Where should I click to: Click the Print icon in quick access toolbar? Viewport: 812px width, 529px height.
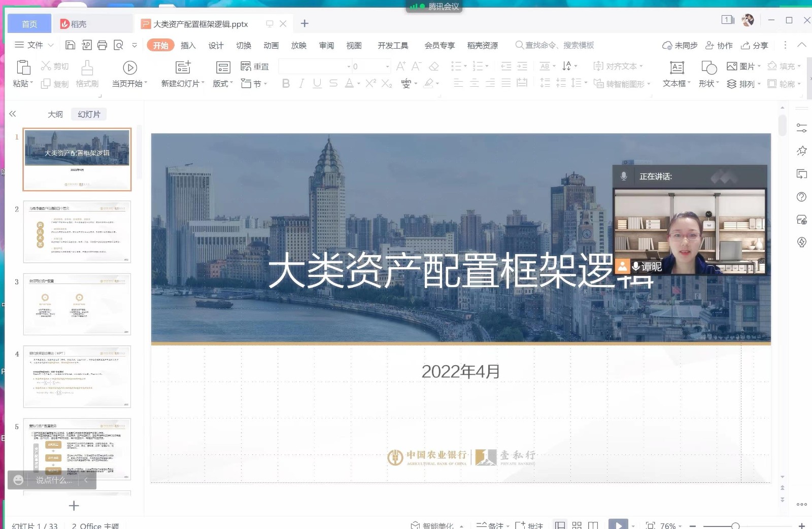102,45
